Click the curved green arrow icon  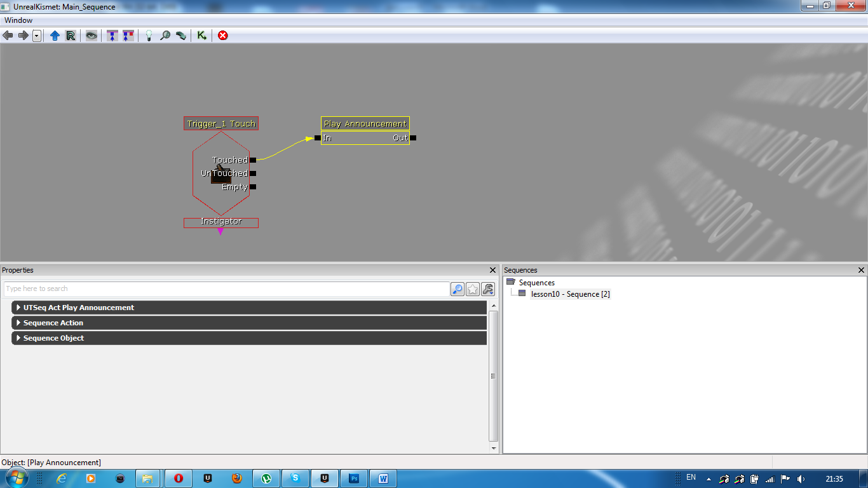point(181,36)
